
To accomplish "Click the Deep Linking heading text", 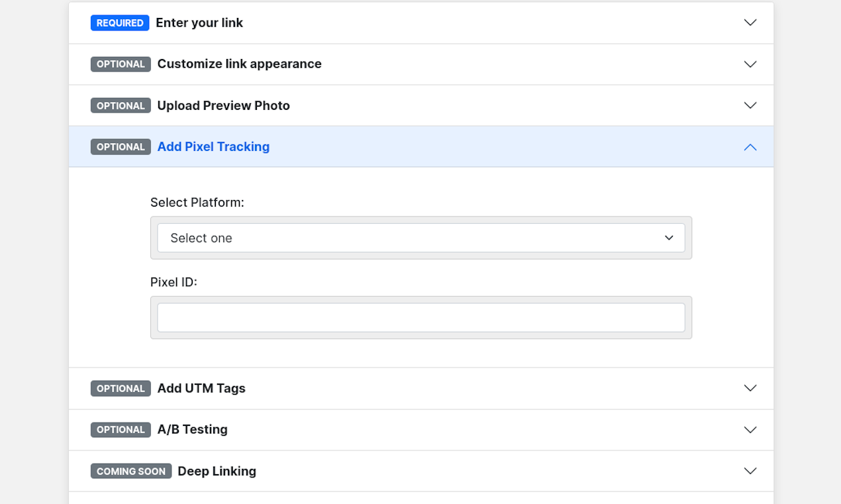I will [x=217, y=471].
